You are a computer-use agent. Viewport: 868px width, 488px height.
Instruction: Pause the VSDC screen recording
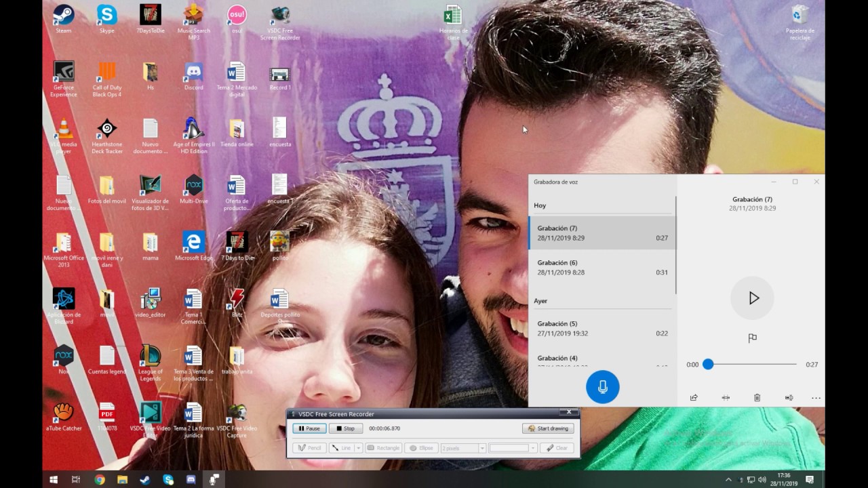pyautogui.click(x=309, y=428)
